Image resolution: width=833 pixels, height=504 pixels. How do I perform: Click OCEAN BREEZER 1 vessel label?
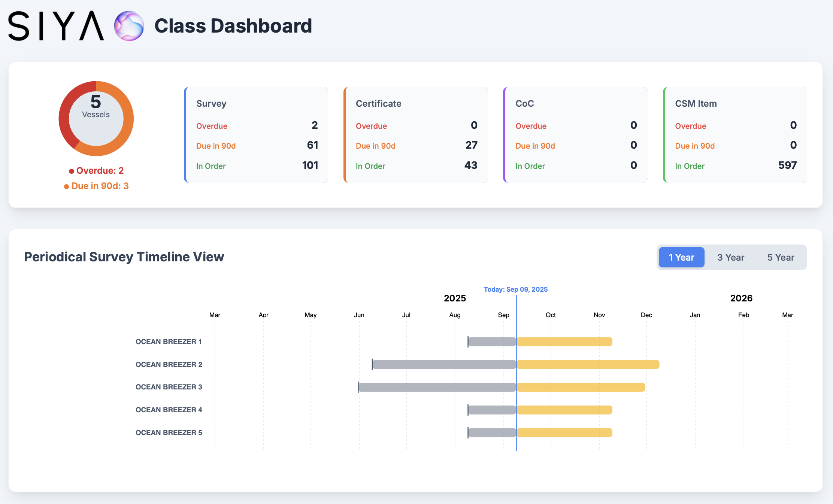169,341
